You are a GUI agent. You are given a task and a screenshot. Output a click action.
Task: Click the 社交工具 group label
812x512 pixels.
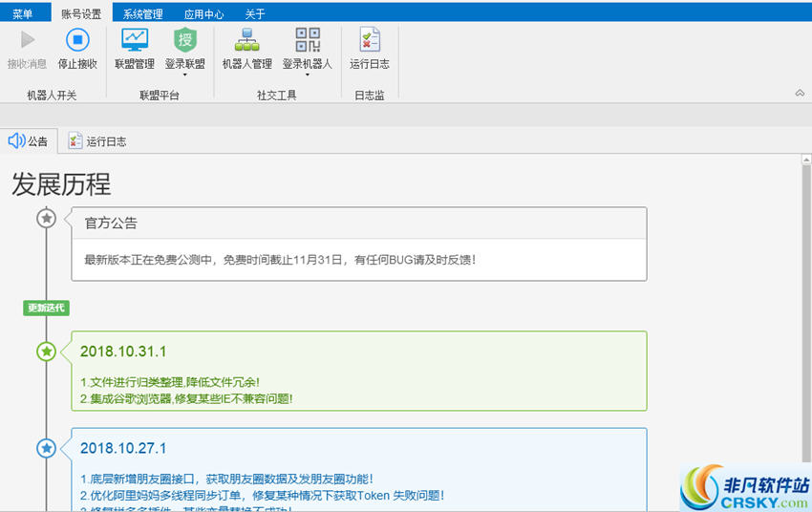point(277,96)
